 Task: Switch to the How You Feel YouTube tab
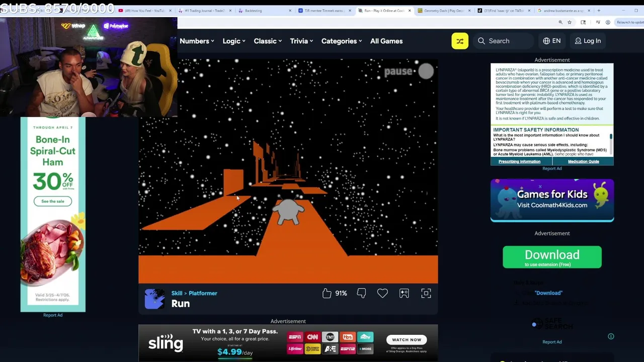[x=144, y=11]
